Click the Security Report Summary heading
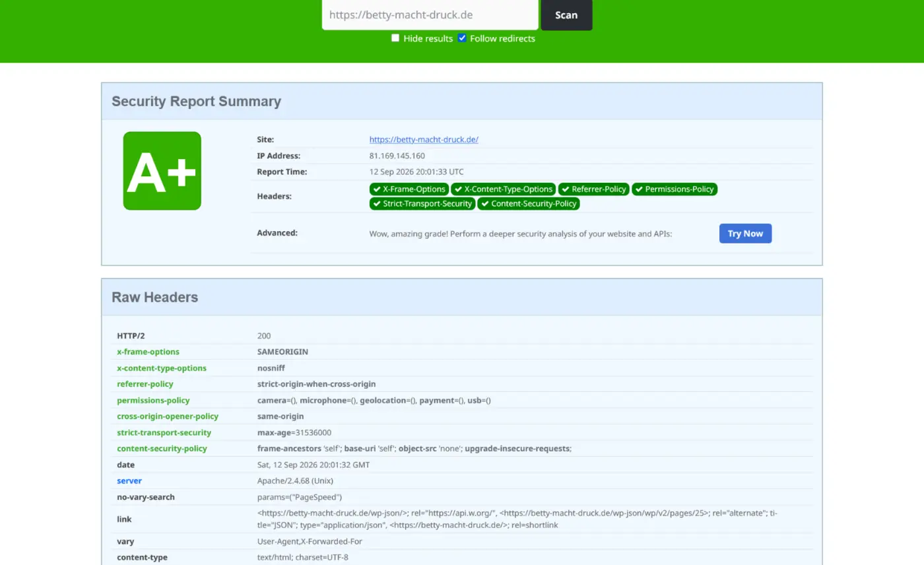The width and height of the screenshot is (924, 565). point(196,101)
